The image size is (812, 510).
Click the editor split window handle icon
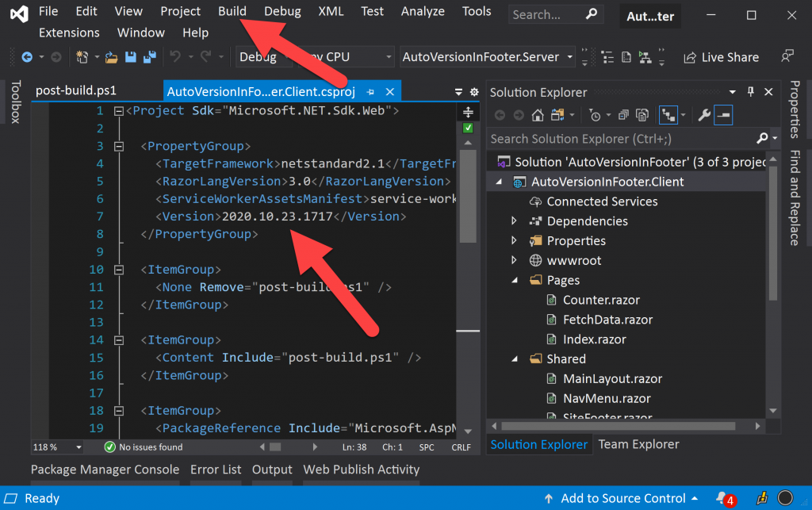468,112
